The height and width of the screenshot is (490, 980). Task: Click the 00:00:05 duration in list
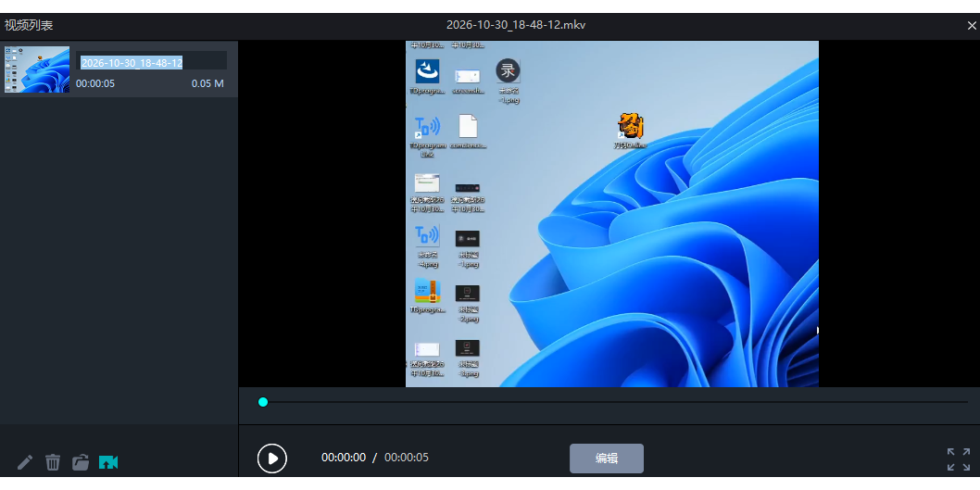tap(95, 83)
